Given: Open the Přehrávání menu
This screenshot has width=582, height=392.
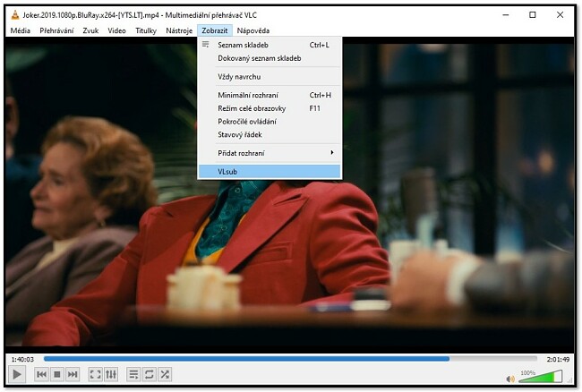Looking at the screenshot, I should tap(56, 30).
